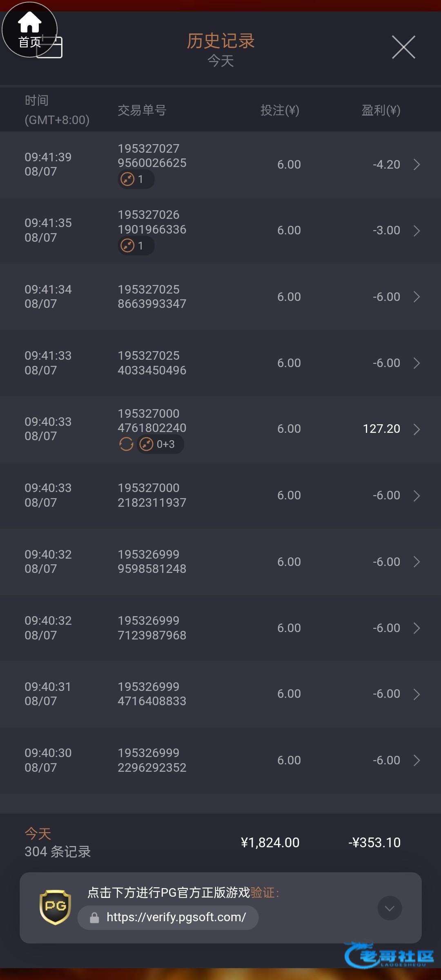Tap the lock icon beside verify URL
This screenshot has height=980, width=441.
pos(94,918)
